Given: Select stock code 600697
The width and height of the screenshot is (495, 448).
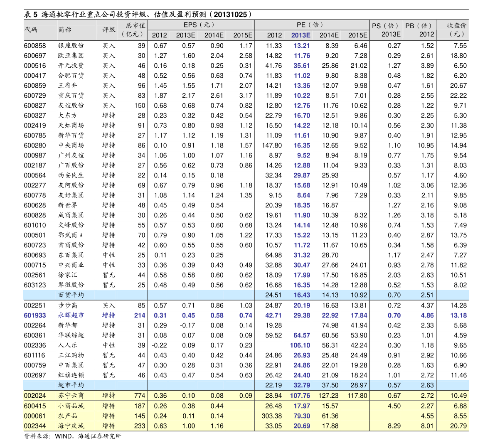Looking at the screenshot, I should 35,56.
